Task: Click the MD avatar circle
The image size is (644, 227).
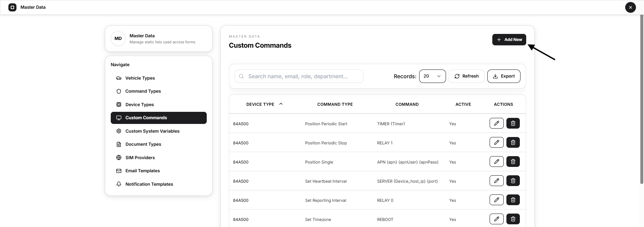Action: [118, 39]
